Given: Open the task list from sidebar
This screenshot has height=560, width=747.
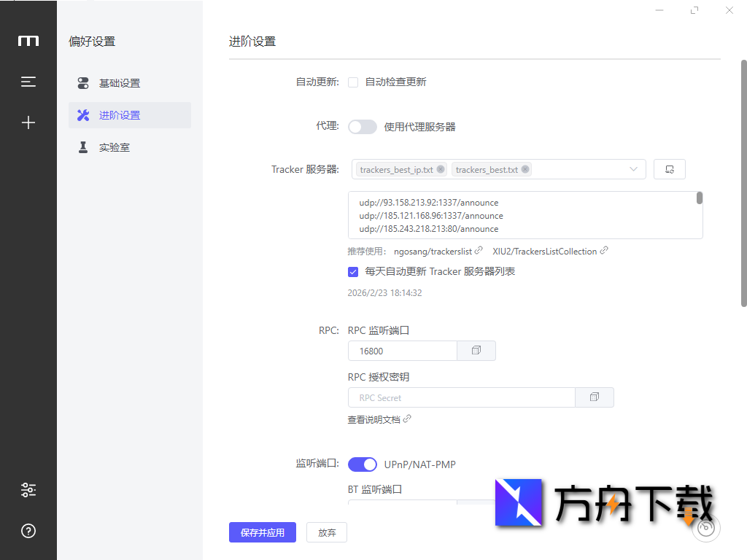Looking at the screenshot, I should [28, 82].
